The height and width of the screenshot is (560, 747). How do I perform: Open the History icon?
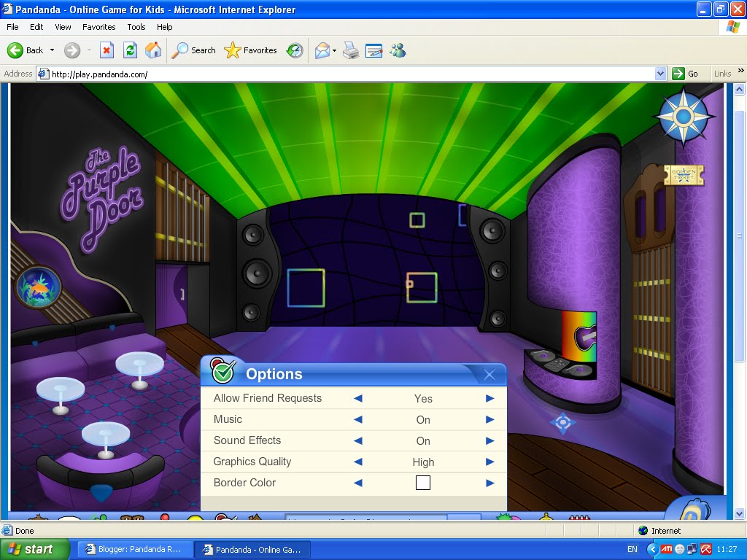tap(295, 50)
